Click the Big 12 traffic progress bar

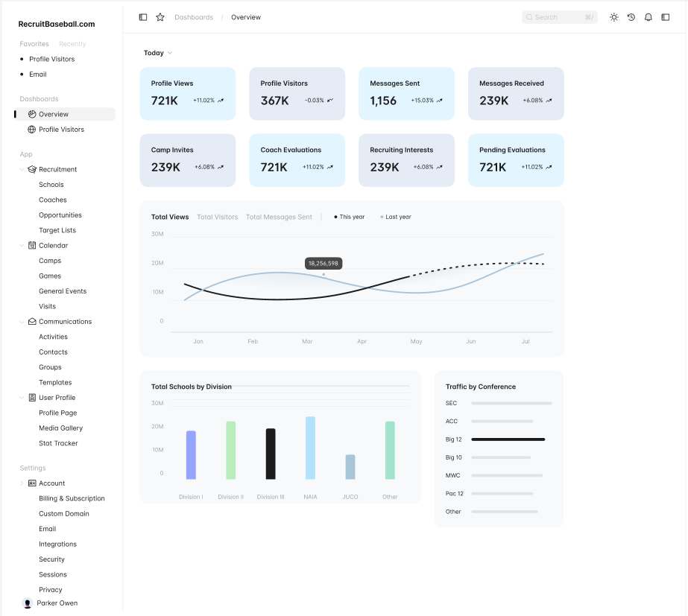click(x=508, y=439)
